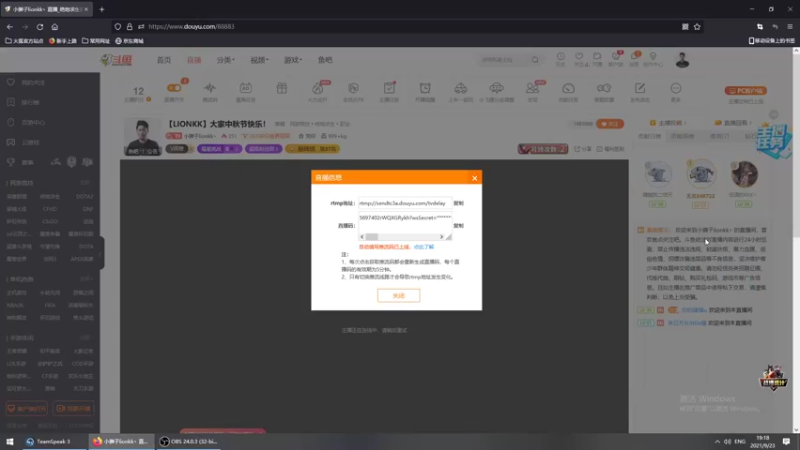800x450 pixels.
Task: Click the middle top-fan avatar in ranking
Action: click(701, 174)
